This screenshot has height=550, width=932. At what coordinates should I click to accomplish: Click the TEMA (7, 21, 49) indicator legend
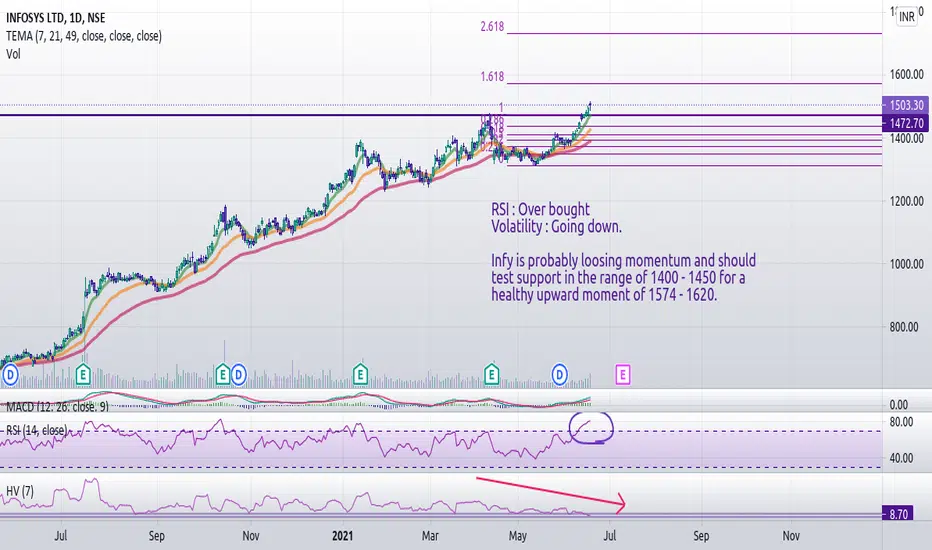pyautogui.click(x=84, y=36)
